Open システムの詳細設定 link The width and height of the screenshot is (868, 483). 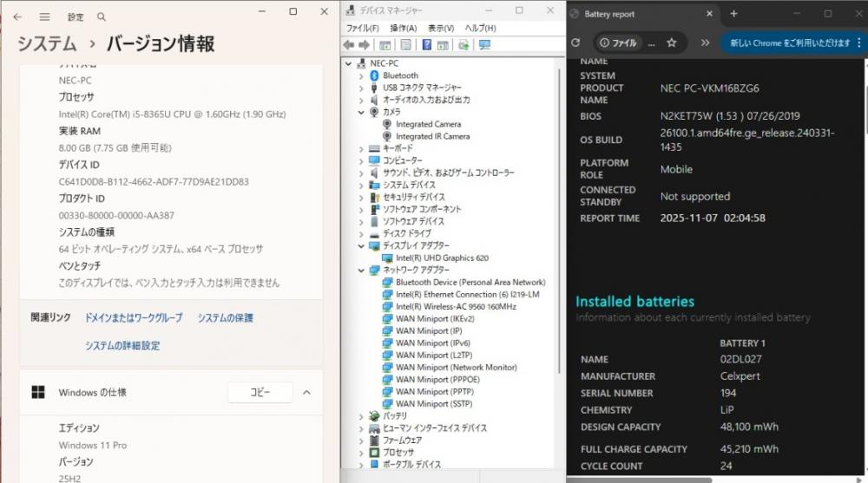[x=122, y=346]
